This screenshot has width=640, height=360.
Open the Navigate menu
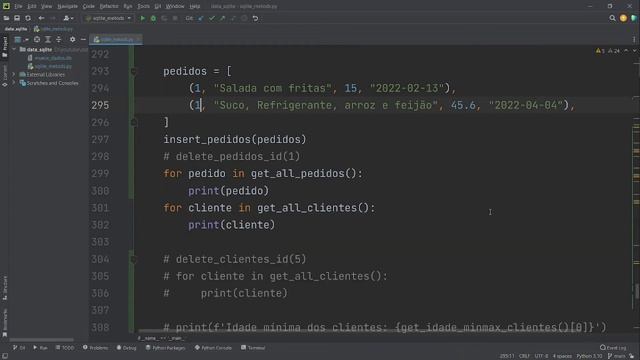tap(67, 7)
